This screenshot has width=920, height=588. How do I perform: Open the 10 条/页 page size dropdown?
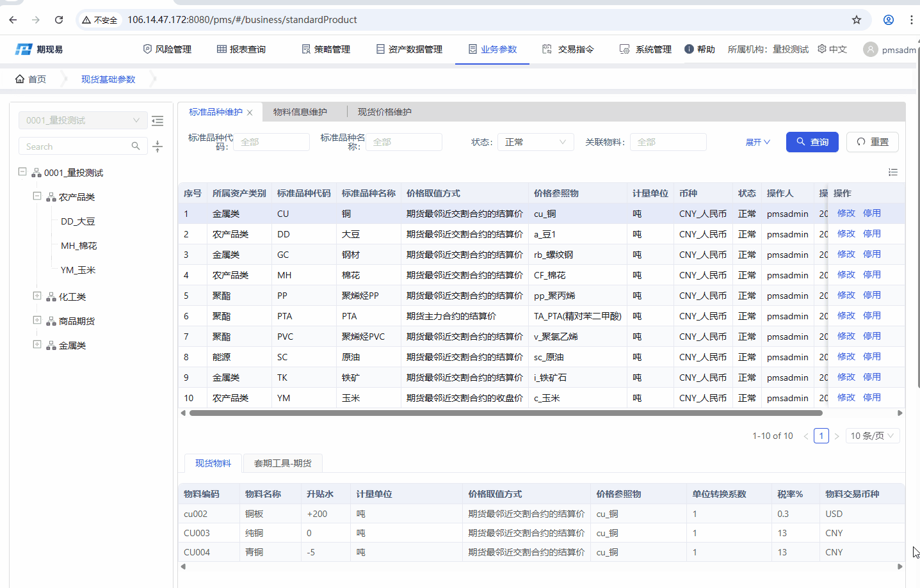(x=873, y=436)
